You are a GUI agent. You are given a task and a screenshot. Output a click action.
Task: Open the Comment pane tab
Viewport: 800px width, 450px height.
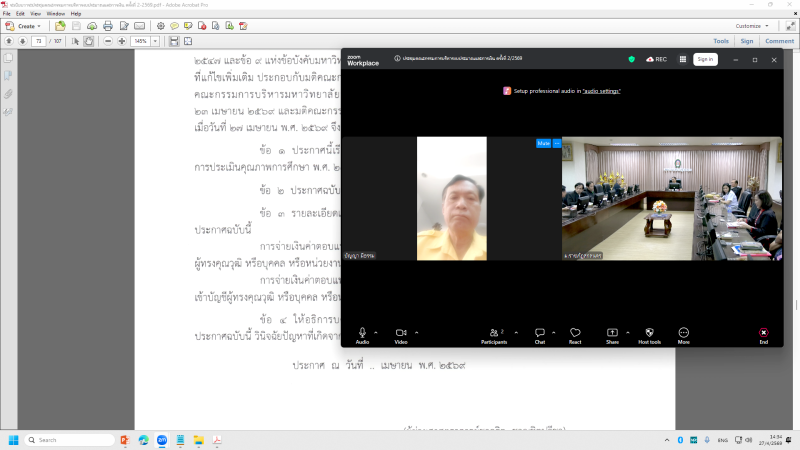coord(779,41)
